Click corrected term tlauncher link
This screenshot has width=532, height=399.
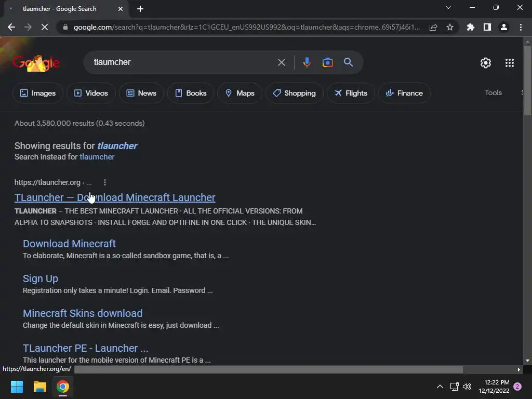click(x=117, y=146)
